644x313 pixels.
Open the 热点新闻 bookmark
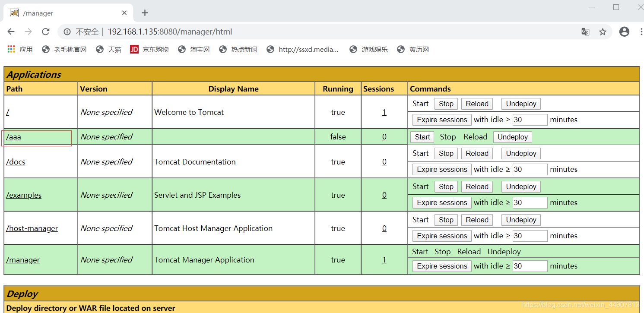coord(238,49)
